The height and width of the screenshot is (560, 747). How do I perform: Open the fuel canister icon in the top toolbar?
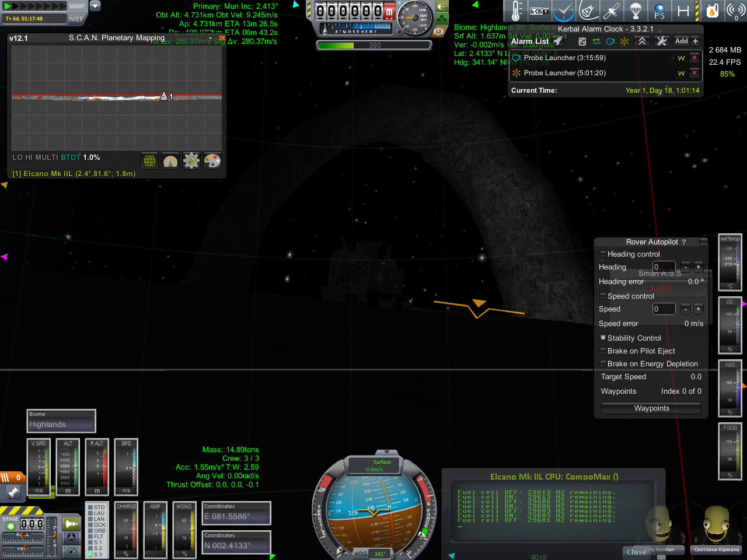pyautogui.click(x=712, y=11)
